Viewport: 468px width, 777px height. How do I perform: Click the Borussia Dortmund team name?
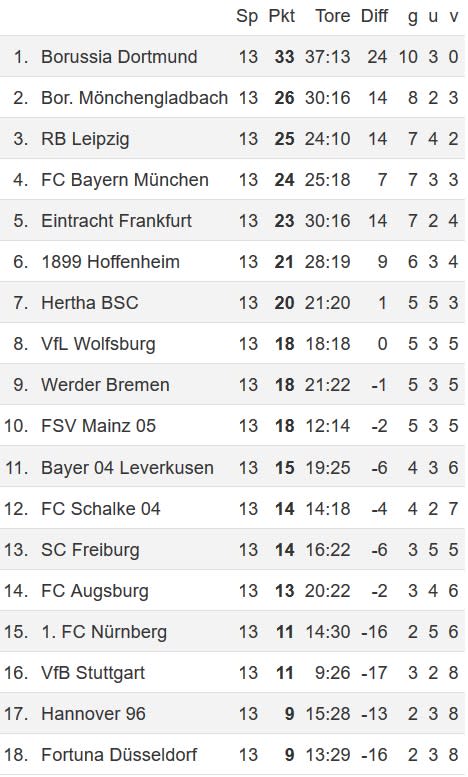[x=119, y=56]
